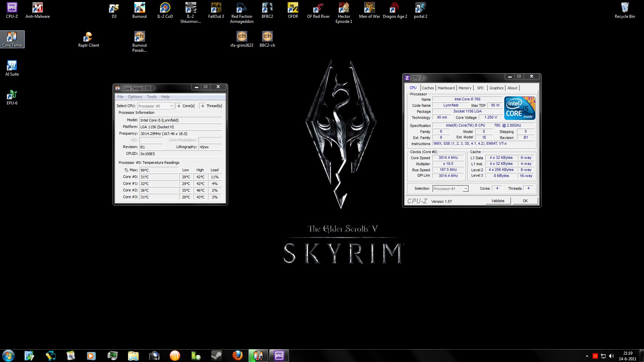Viewport: 644px width, 362px height.
Task: Click Core #2 temperature 36°C value
Action: pyautogui.click(x=159, y=190)
